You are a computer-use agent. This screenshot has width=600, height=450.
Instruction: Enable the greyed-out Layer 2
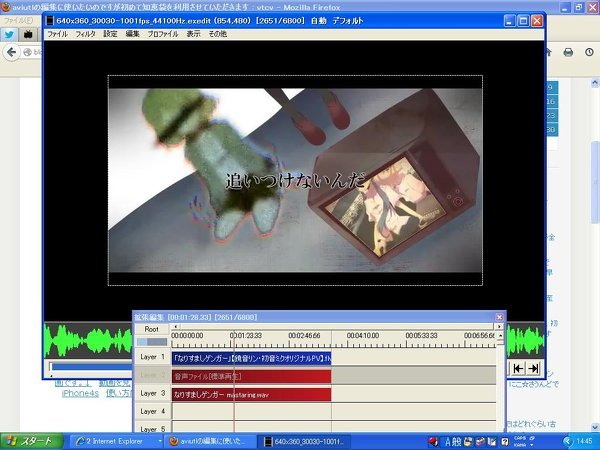click(152, 375)
